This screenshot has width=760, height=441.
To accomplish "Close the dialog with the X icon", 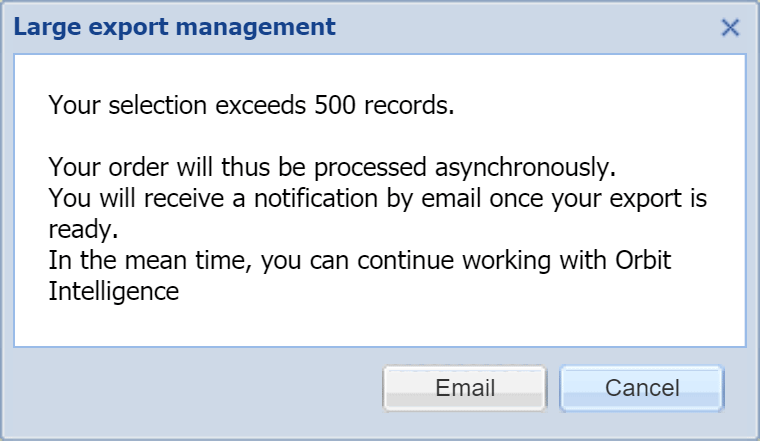I will coord(731,27).
